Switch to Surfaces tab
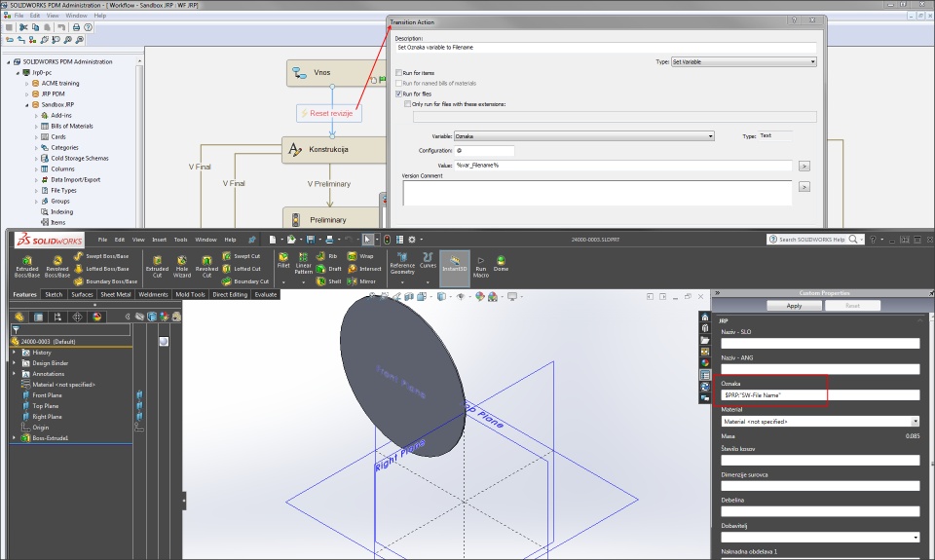 pyautogui.click(x=82, y=295)
